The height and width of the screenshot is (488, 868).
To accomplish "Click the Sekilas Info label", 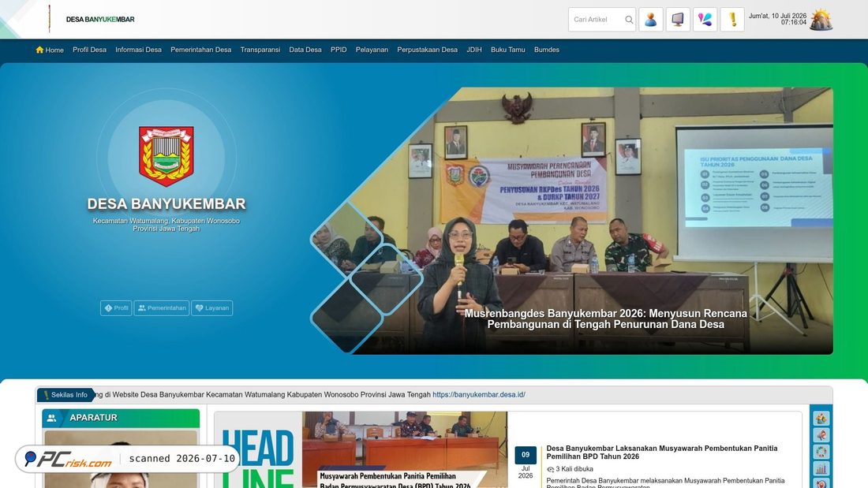I will click(x=65, y=394).
